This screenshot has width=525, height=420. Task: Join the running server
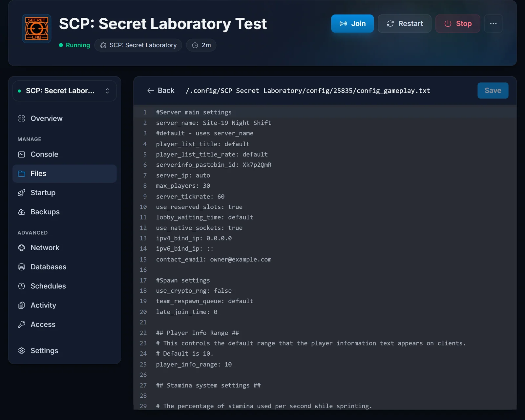point(352,24)
